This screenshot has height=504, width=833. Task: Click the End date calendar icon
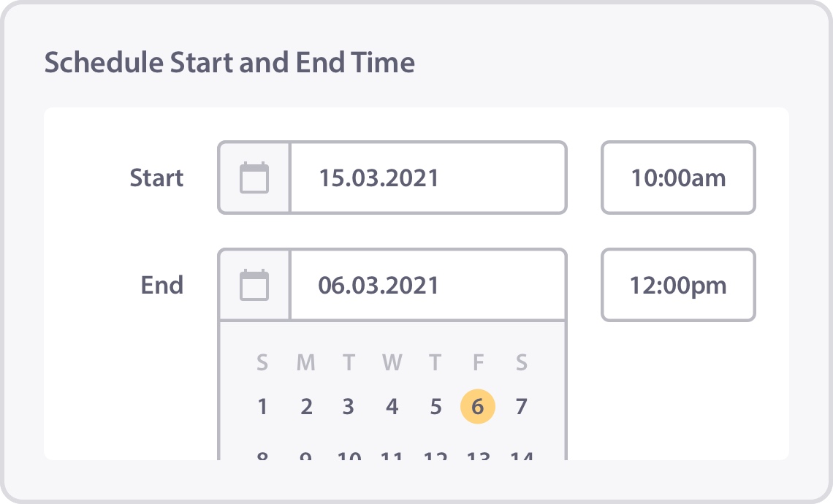[x=254, y=285]
